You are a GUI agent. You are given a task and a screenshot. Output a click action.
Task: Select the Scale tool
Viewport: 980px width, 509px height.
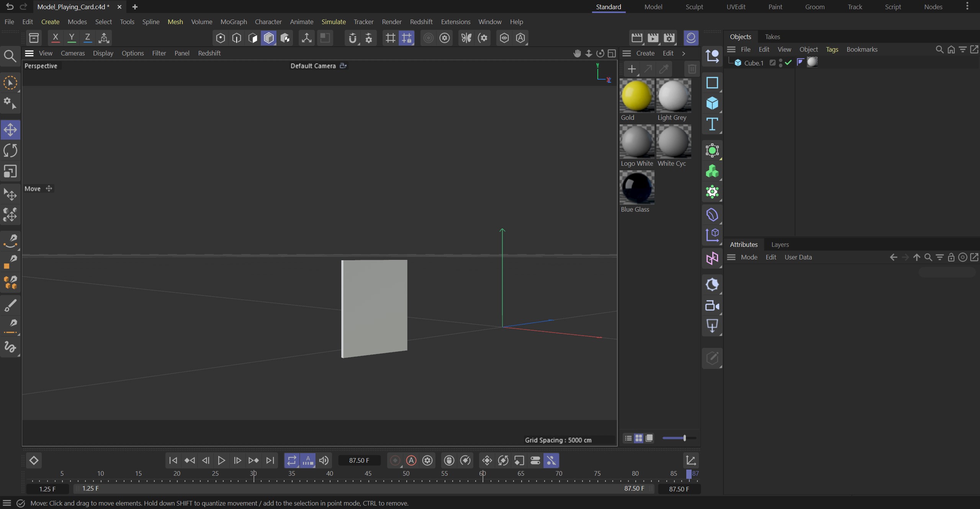(10, 171)
